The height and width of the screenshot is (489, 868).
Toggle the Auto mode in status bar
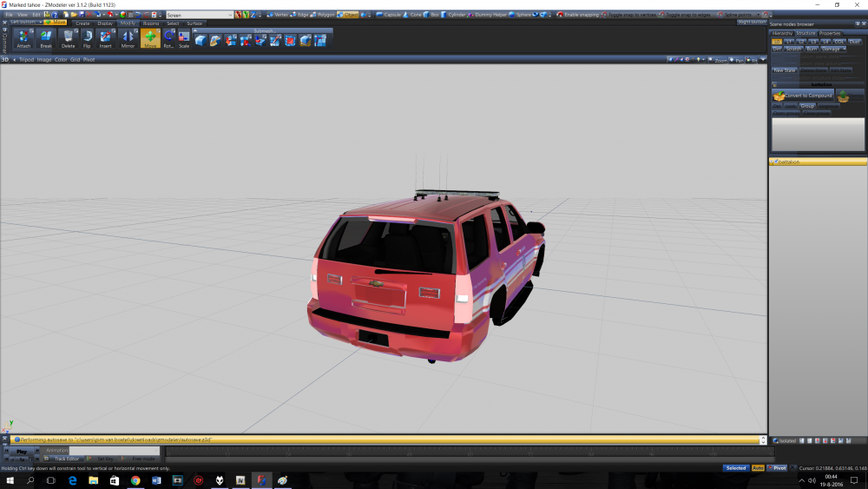click(x=758, y=468)
